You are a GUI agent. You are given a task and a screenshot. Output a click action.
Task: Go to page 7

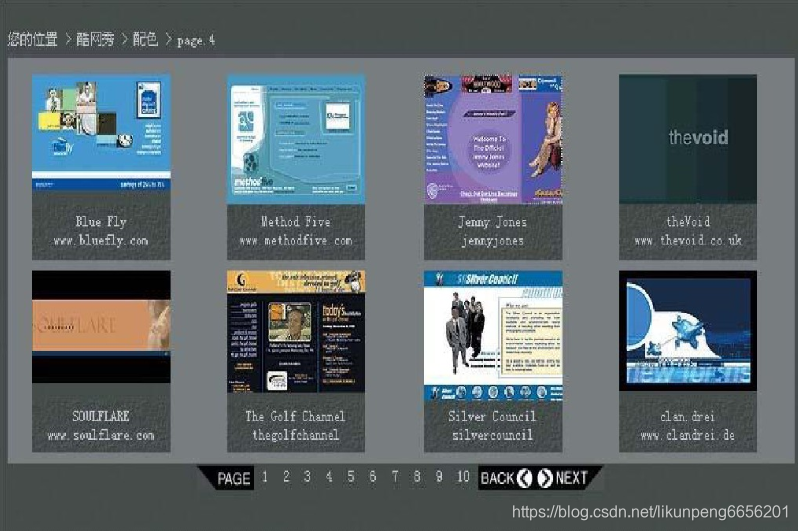point(395,477)
